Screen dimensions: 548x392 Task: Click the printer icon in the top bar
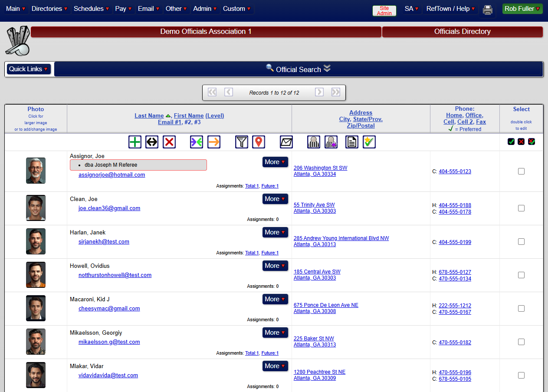487,10
